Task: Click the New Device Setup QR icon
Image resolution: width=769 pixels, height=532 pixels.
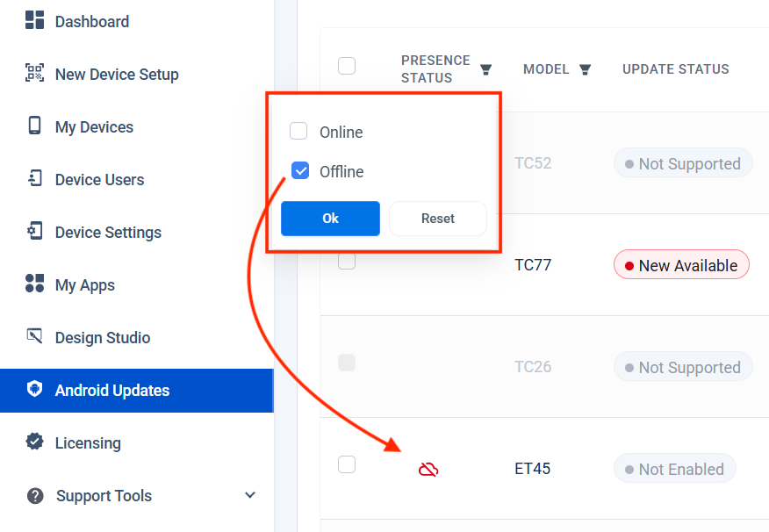Action: (34, 74)
